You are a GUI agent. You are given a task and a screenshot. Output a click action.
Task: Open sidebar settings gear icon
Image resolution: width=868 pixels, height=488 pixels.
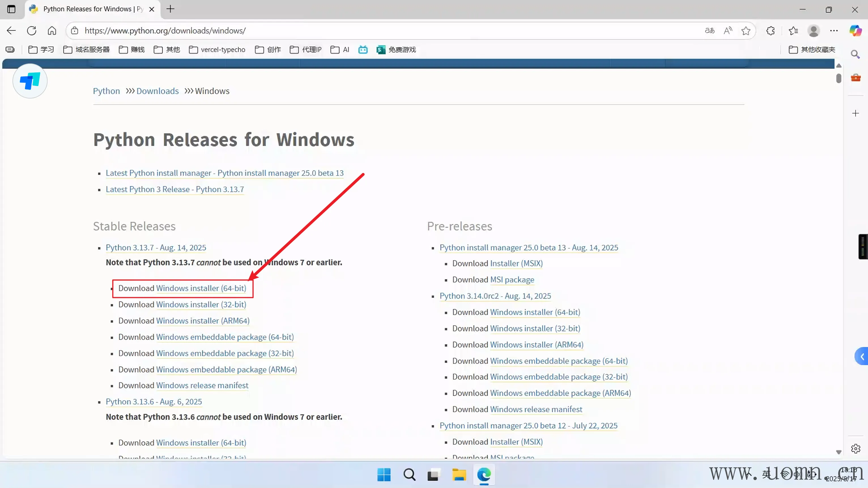point(855,449)
